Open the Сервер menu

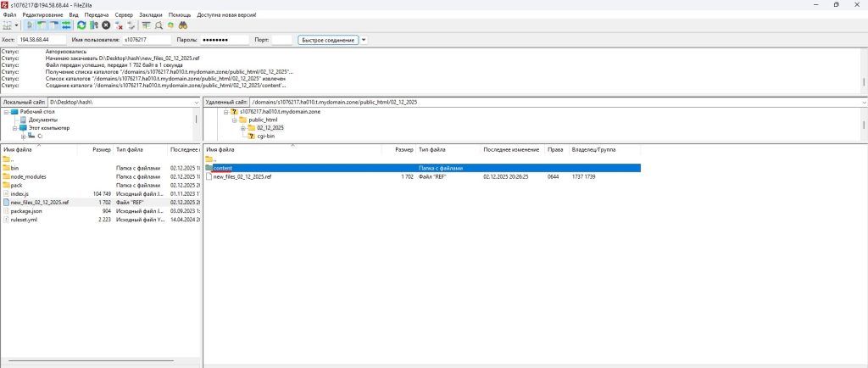pyautogui.click(x=124, y=15)
